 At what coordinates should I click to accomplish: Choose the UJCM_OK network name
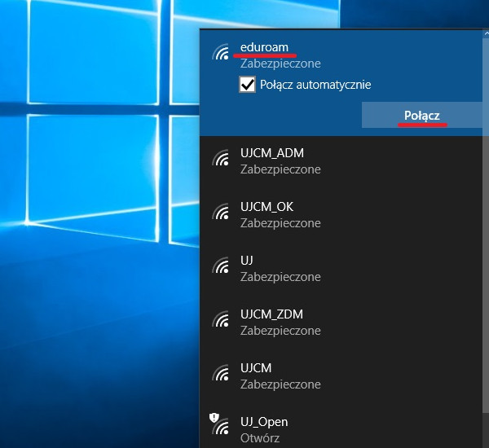[267, 207]
